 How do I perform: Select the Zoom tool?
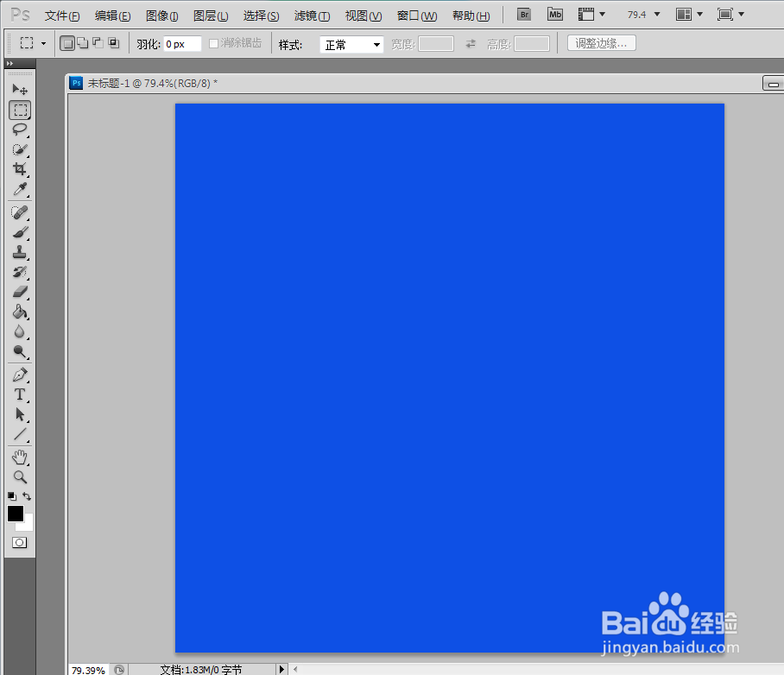click(20, 477)
